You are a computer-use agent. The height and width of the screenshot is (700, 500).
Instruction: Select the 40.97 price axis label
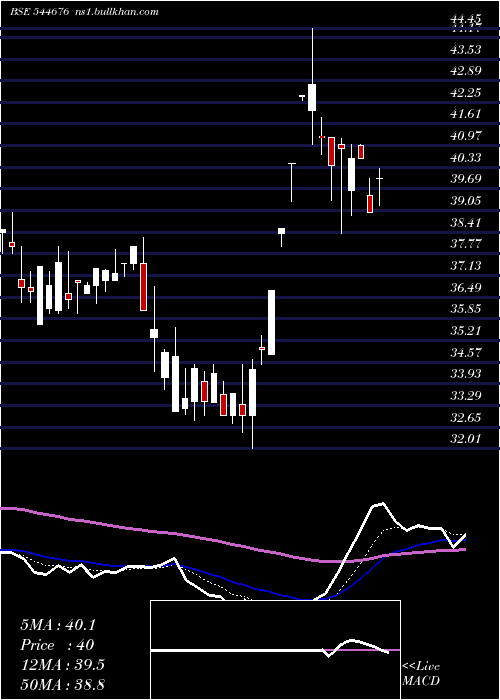click(466, 135)
